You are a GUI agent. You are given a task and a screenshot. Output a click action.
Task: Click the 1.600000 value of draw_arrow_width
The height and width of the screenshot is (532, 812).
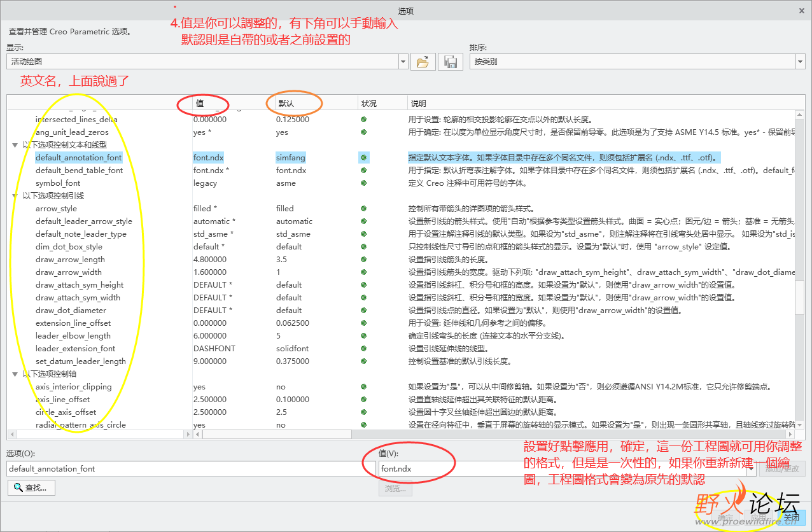210,272
